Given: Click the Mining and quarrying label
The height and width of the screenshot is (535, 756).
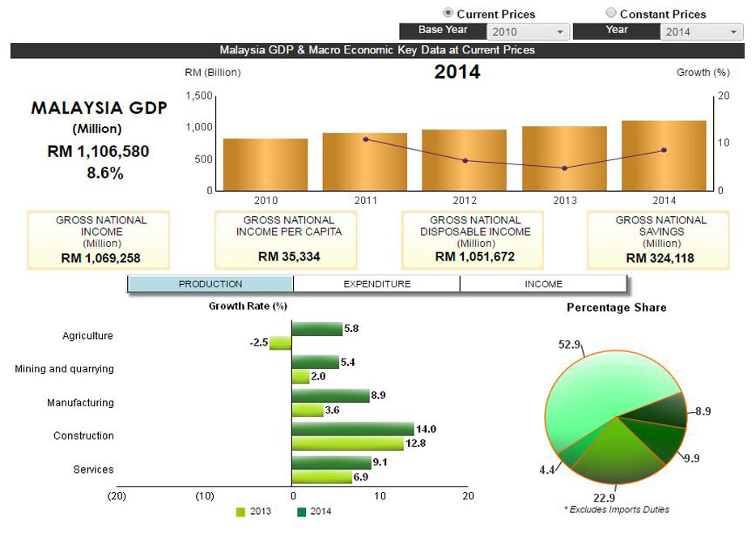Looking at the screenshot, I should pos(65,369).
